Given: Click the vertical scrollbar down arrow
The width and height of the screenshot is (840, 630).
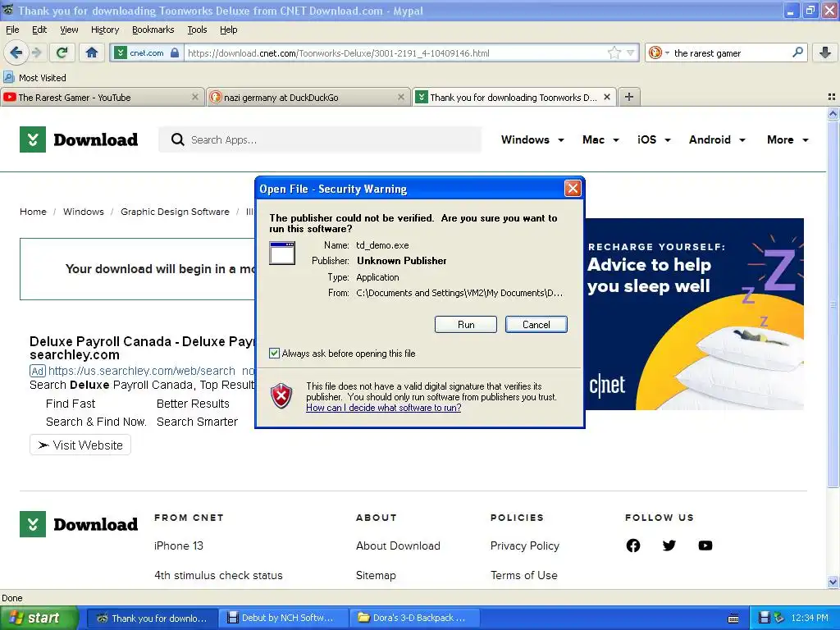Looking at the screenshot, I should coord(833,582).
